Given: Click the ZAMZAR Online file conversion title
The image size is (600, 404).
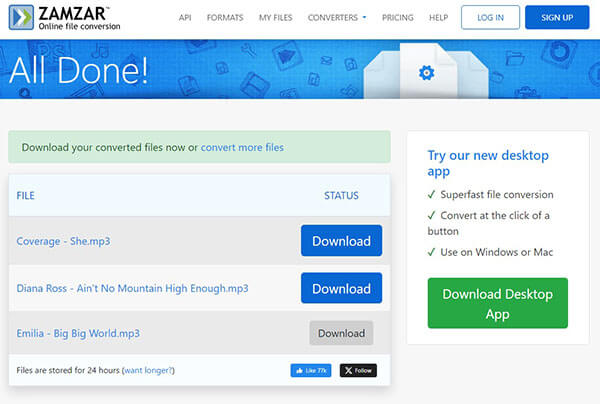Looking at the screenshot, I should tap(79, 18).
